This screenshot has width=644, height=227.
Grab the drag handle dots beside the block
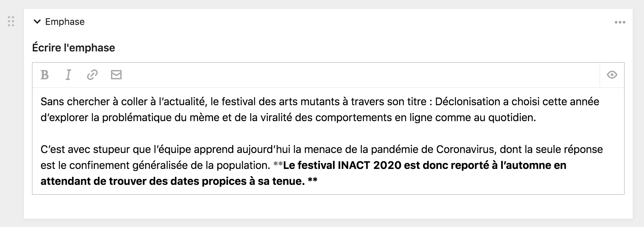coord(11,22)
